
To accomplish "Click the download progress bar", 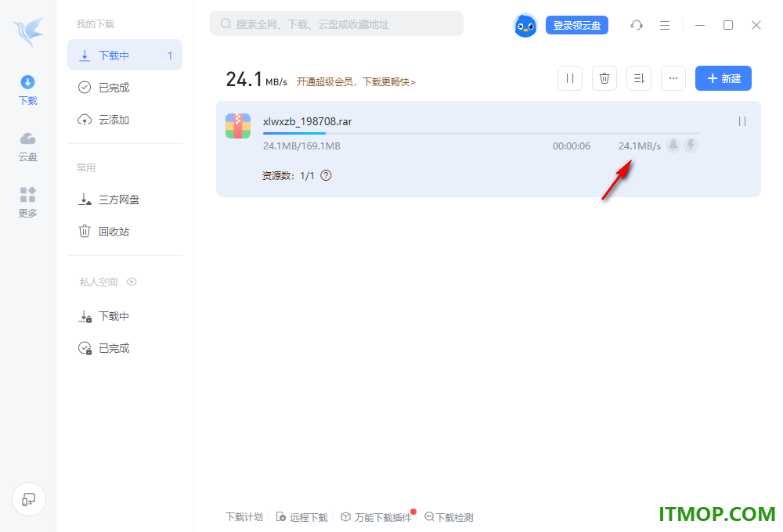I will [482, 133].
